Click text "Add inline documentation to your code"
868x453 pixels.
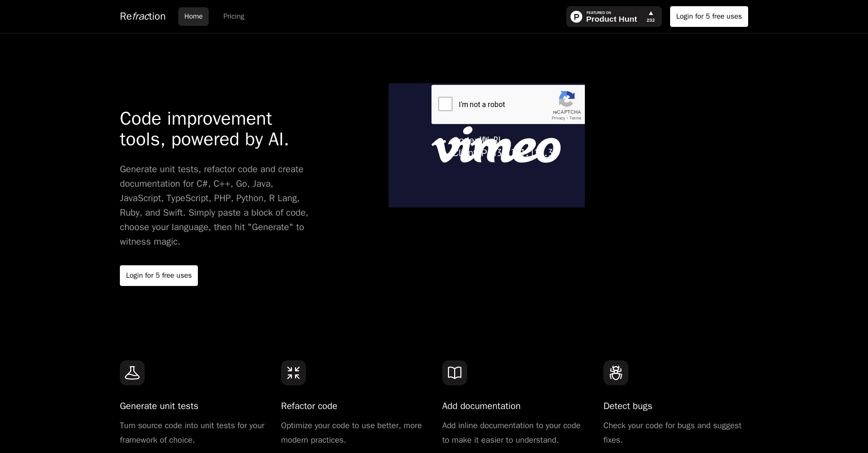[511, 426]
